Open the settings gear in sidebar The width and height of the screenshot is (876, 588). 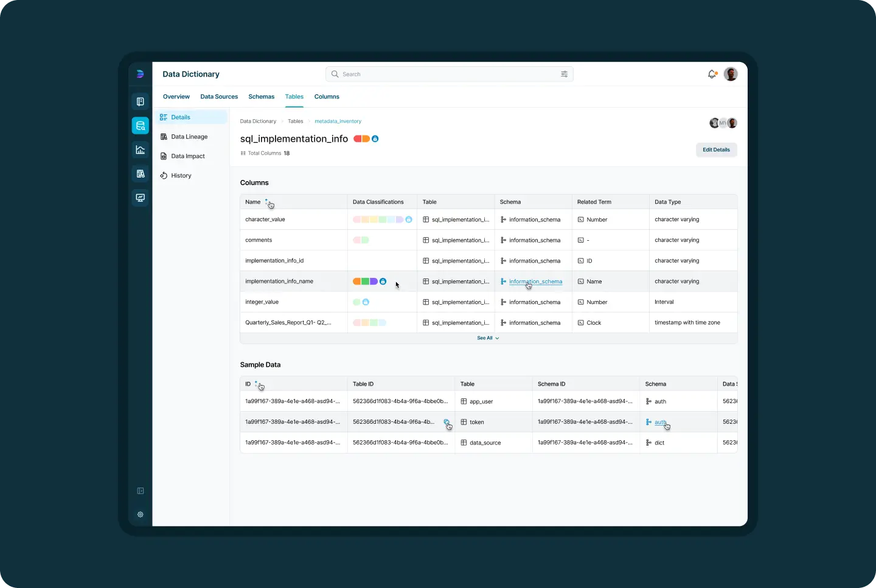140,514
